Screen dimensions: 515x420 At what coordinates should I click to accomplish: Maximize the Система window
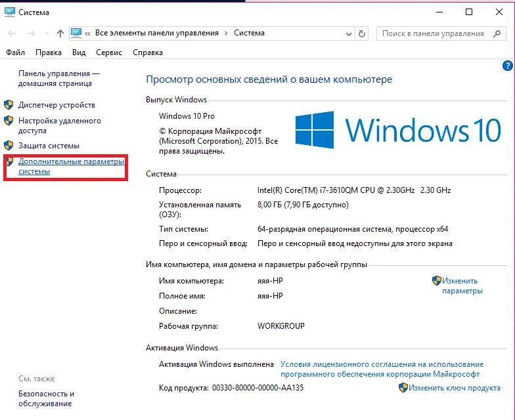pos(469,12)
